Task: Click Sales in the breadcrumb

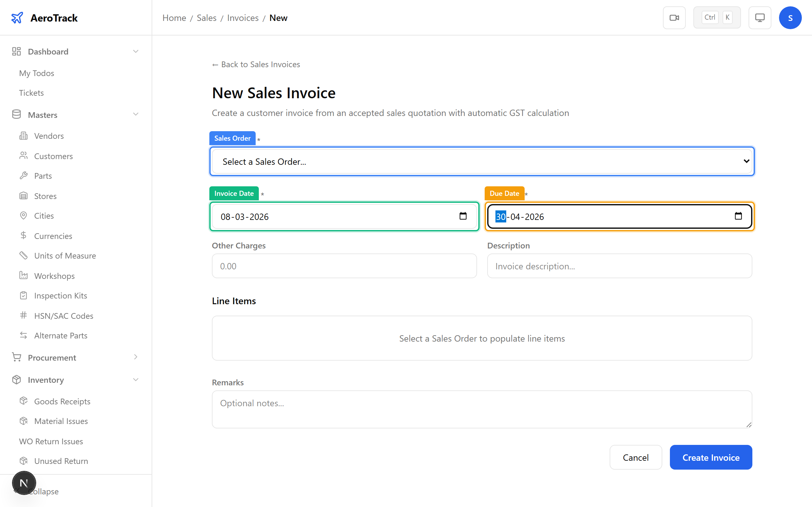Action: click(206, 18)
